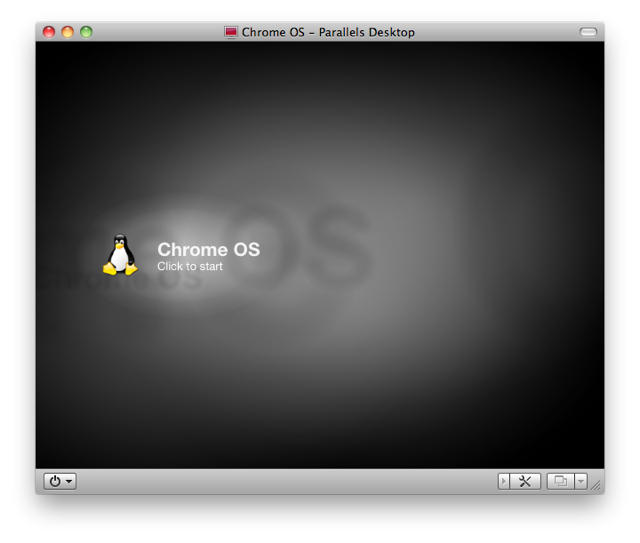Viewport: 640px width, 543px height.
Task: Expand the status bar arrow beside the tools icon
Action: pos(504,481)
